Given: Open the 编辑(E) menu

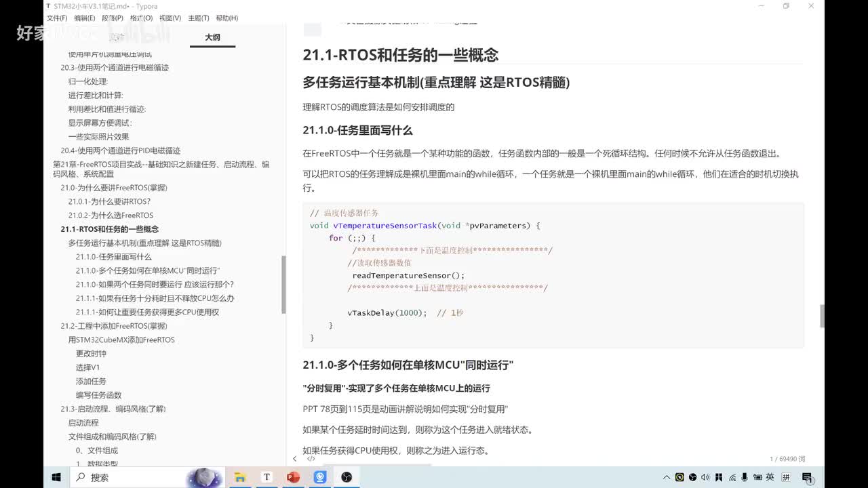Looking at the screenshot, I should coord(85,18).
